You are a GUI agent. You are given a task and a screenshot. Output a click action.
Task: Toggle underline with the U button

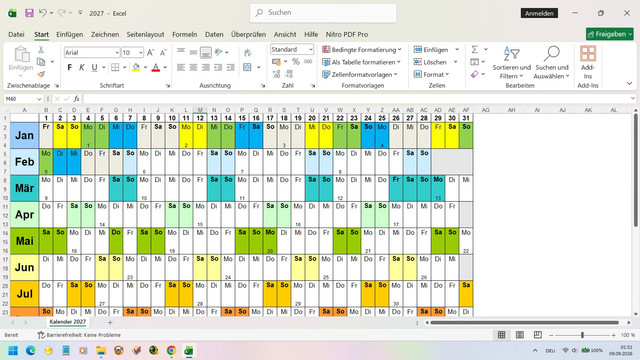(x=94, y=67)
